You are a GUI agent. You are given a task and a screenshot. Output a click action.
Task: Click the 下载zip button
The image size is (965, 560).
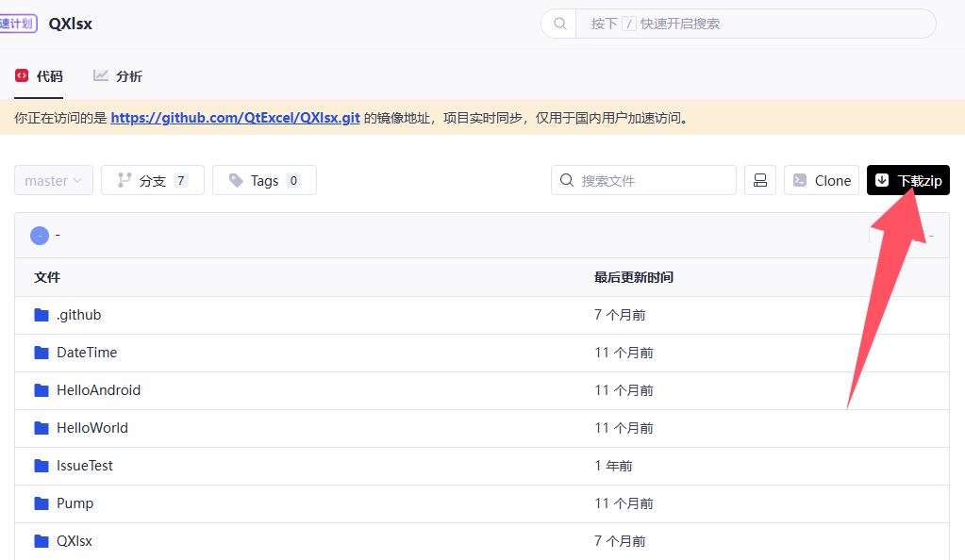click(907, 180)
